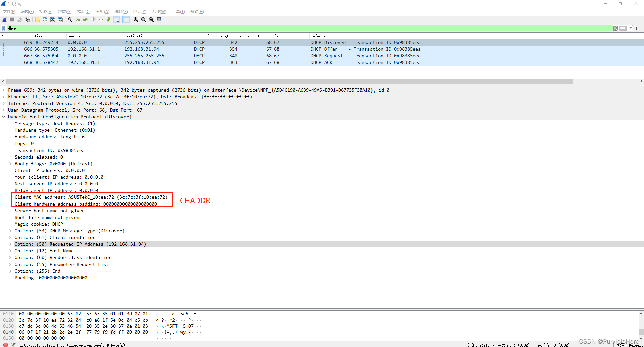The height and width of the screenshot is (347, 644).
Task: Expand Ethernet II layer
Action: (x=4, y=97)
